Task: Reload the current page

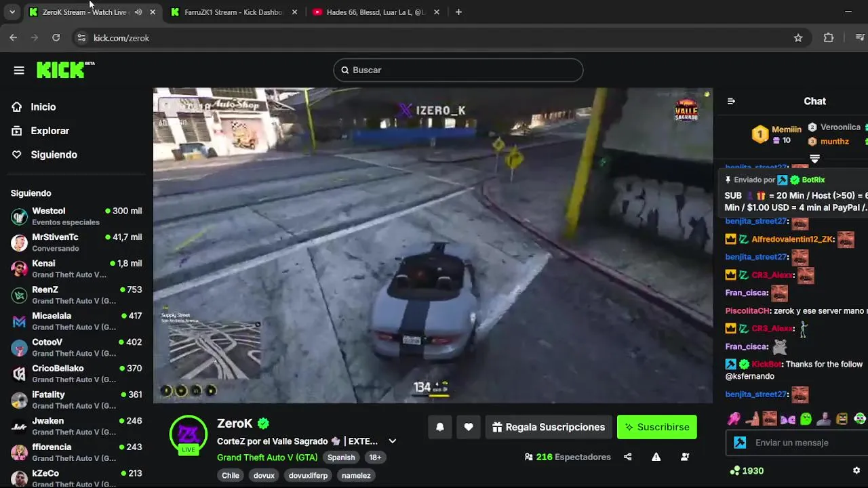Action: click(56, 38)
